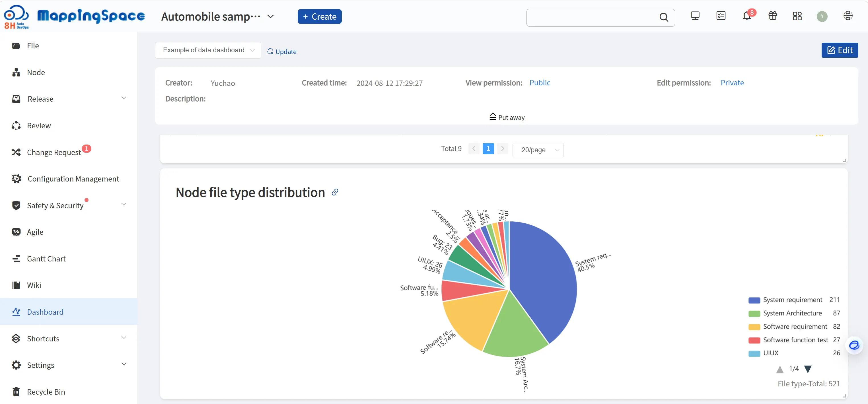868x404 pixels.
Task: Open the project name dropdown chevron
Action: [x=270, y=16]
